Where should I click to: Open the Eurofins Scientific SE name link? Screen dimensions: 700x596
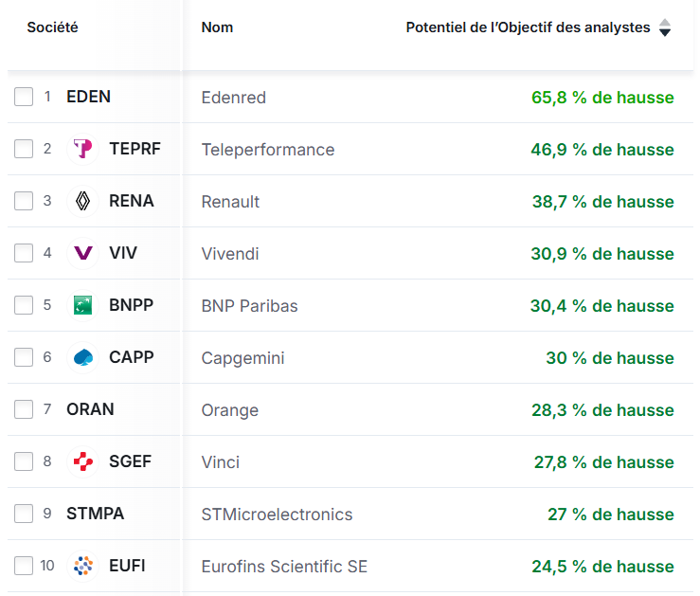284,567
